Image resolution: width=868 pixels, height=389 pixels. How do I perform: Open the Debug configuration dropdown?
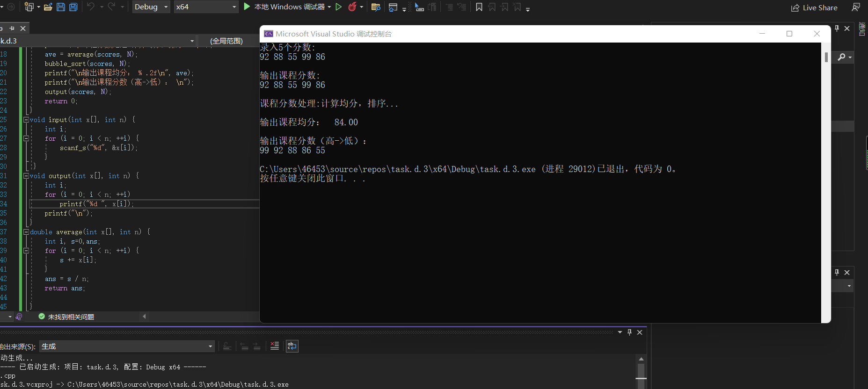tap(151, 7)
